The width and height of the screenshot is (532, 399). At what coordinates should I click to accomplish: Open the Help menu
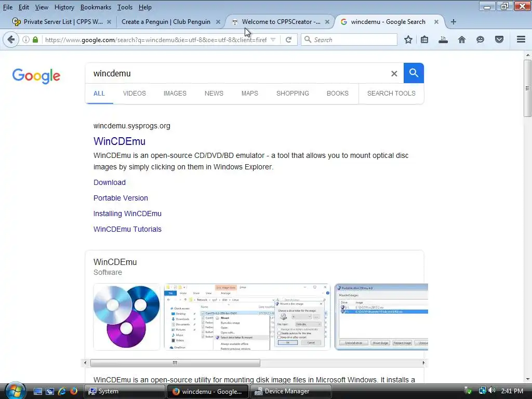click(x=145, y=7)
